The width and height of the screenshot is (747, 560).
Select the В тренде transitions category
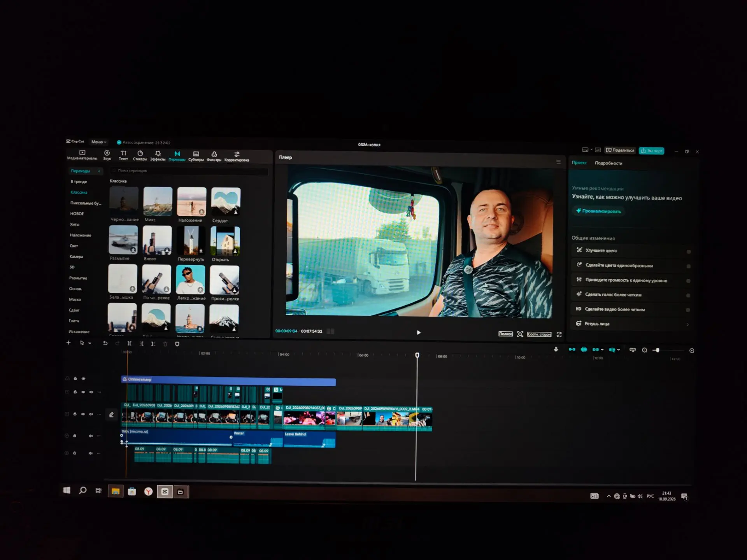[x=79, y=182]
